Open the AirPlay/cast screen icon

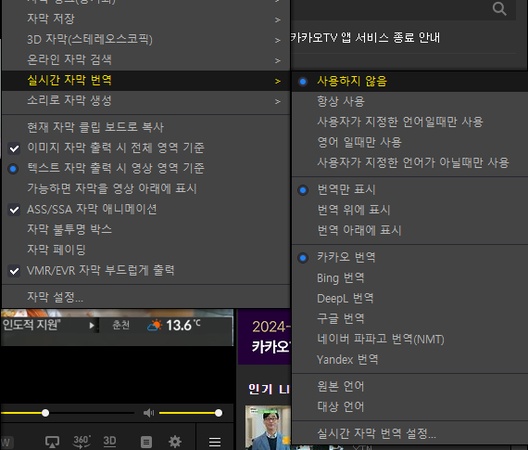(52, 442)
